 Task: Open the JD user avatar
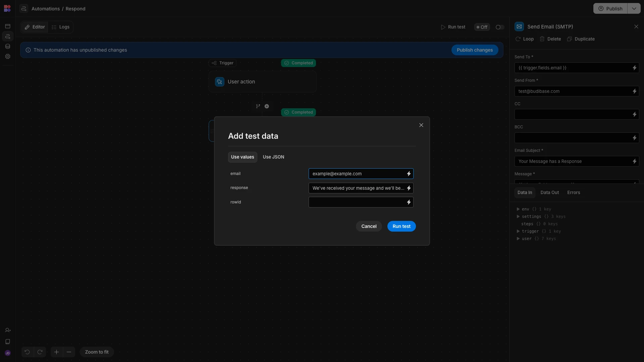coord(8,353)
